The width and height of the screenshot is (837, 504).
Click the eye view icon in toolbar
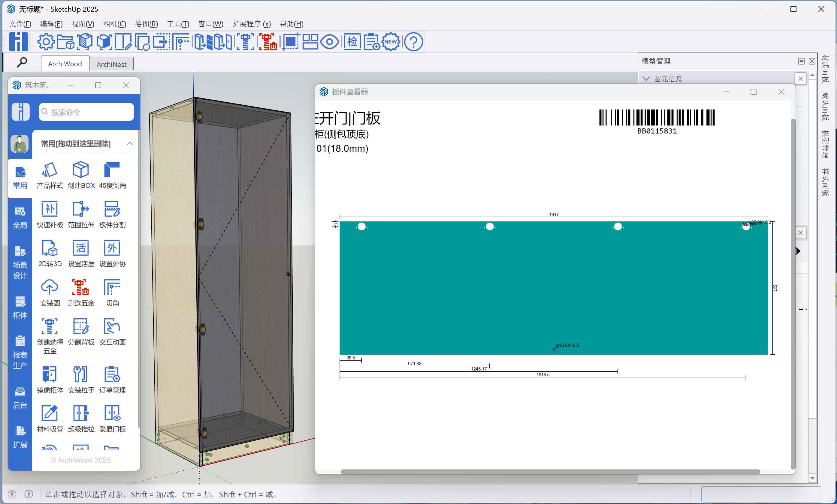tap(330, 42)
